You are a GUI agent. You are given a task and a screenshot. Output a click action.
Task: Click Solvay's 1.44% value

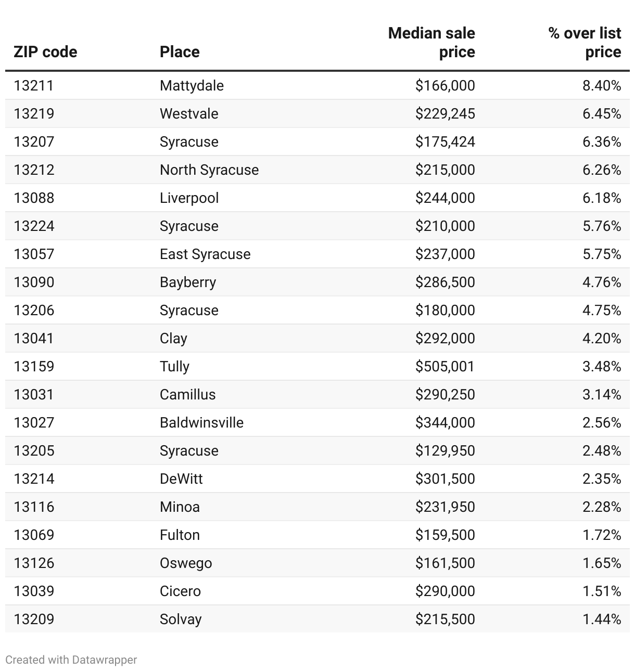coord(602,619)
